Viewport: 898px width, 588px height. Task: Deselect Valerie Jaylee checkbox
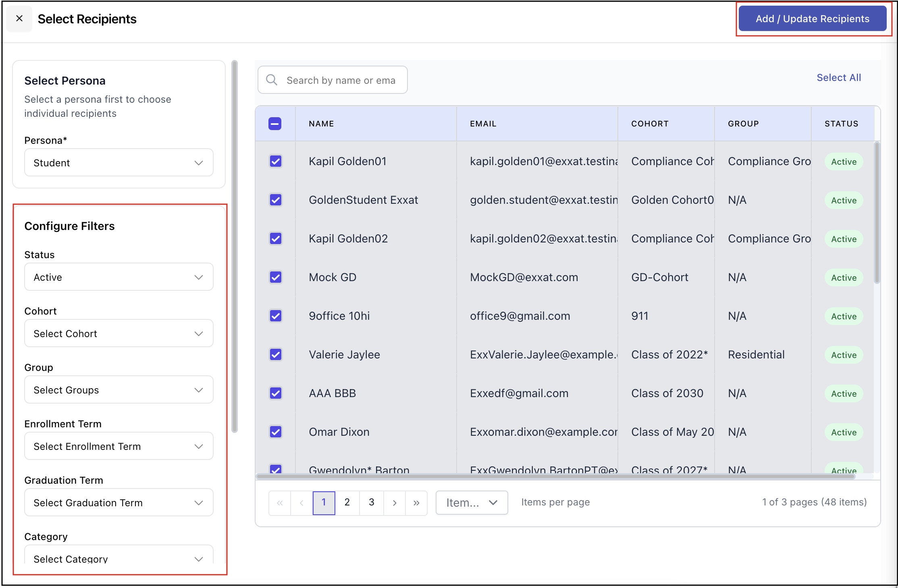(x=276, y=355)
